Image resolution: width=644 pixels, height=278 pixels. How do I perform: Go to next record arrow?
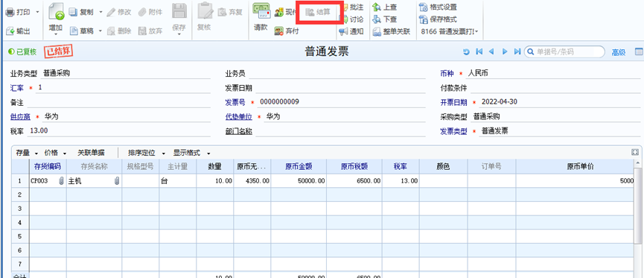(505, 52)
